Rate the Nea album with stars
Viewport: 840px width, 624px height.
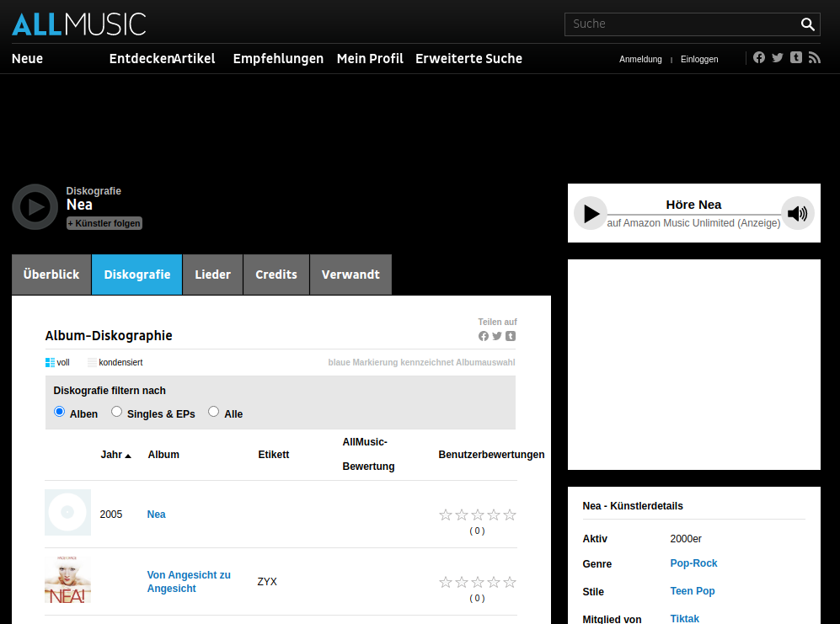tap(478, 515)
